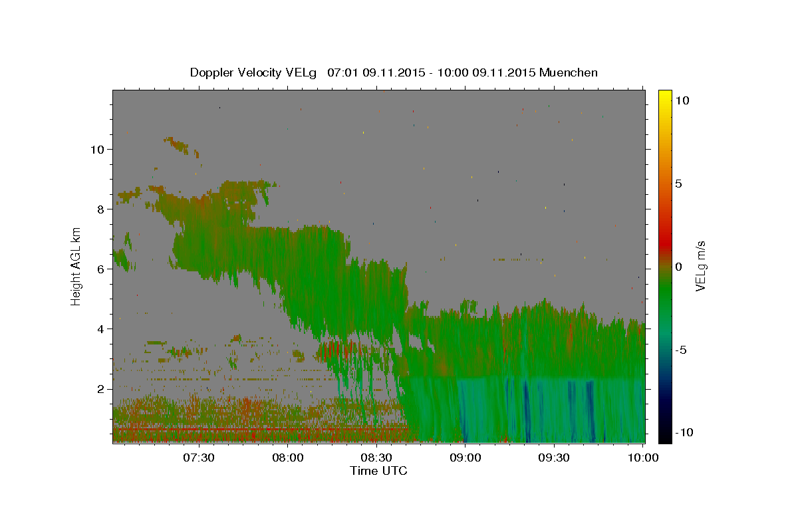Click the start time '07:01 09.11.2015' in title

[x=376, y=72]
